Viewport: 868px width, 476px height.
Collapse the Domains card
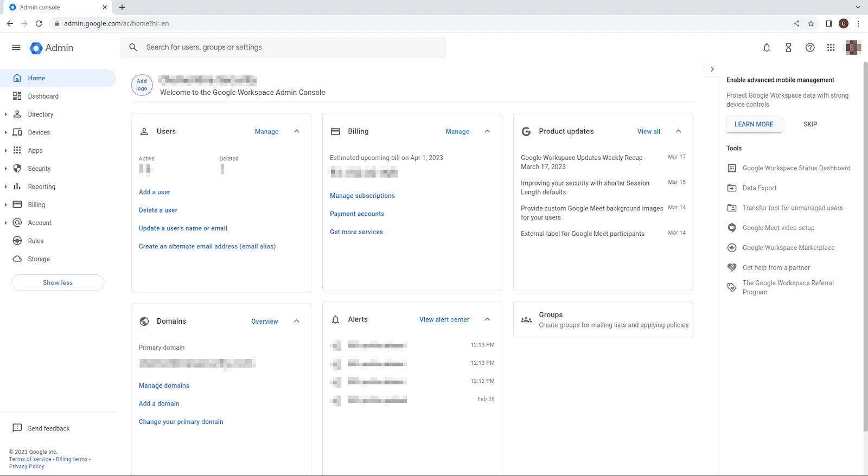(x=296, y=321)
